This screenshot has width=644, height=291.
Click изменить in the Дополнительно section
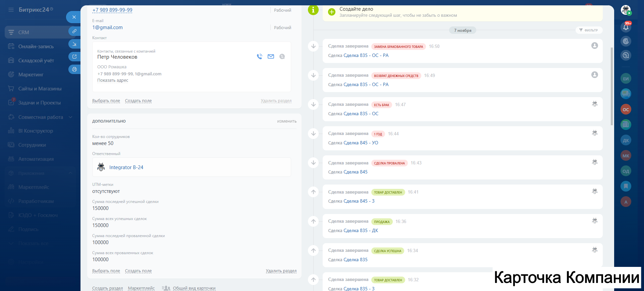[x=286, y=121]
